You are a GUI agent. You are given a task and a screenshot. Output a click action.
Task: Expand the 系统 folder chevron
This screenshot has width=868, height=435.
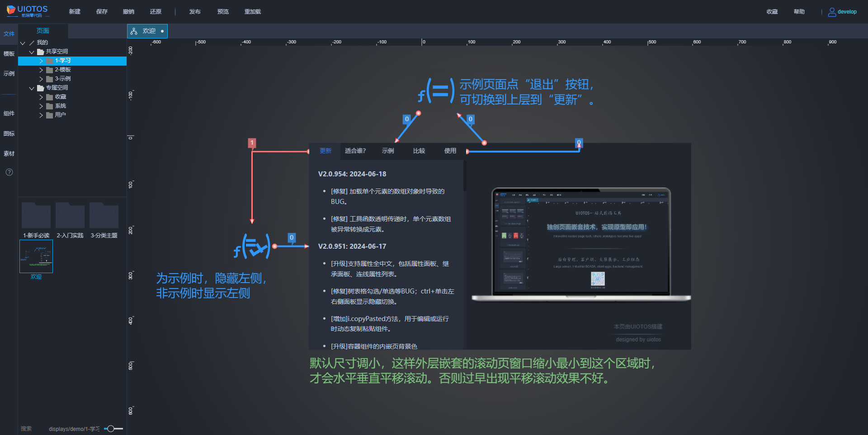coord(41,106)
